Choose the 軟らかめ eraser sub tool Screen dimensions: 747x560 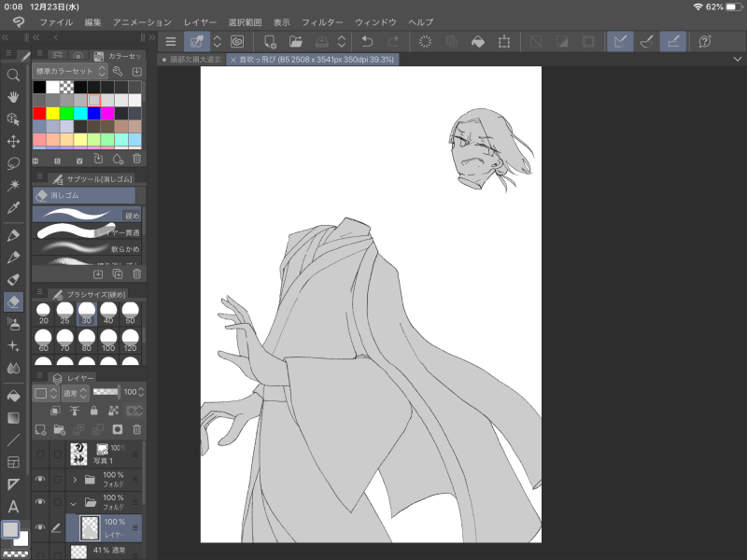(87, 249)
